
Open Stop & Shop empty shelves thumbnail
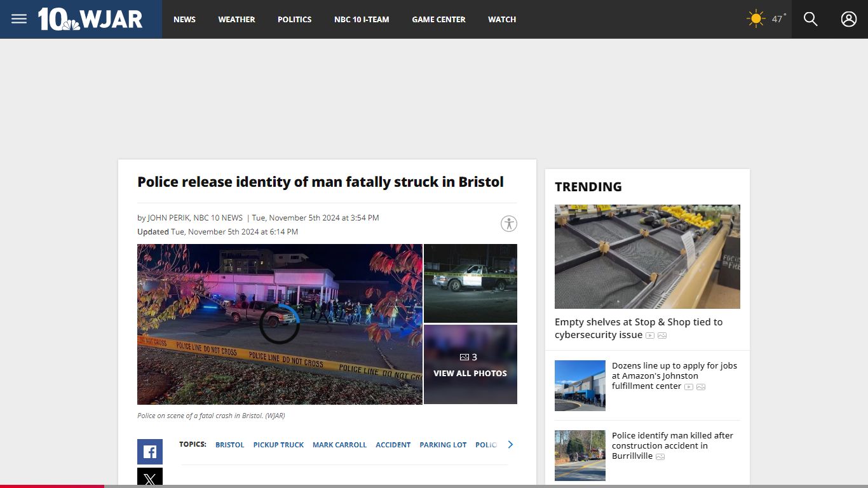click(648, 257)
